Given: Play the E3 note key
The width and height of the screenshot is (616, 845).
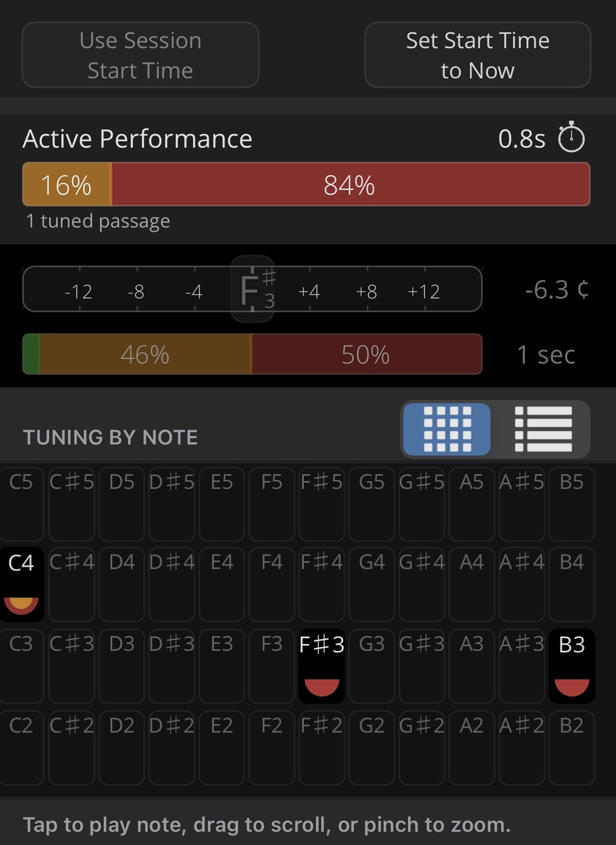Looking at the screenshot, I should pos(222,666).
